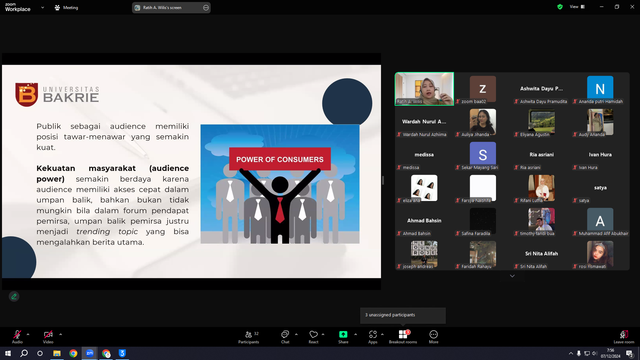Click the taskbar clock and date
640x360 pixels.
click(x=611, y=353)
